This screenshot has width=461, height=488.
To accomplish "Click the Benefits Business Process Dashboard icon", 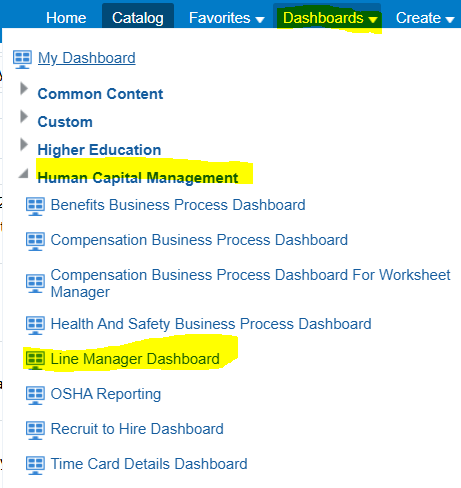I will tap(35, 206).
